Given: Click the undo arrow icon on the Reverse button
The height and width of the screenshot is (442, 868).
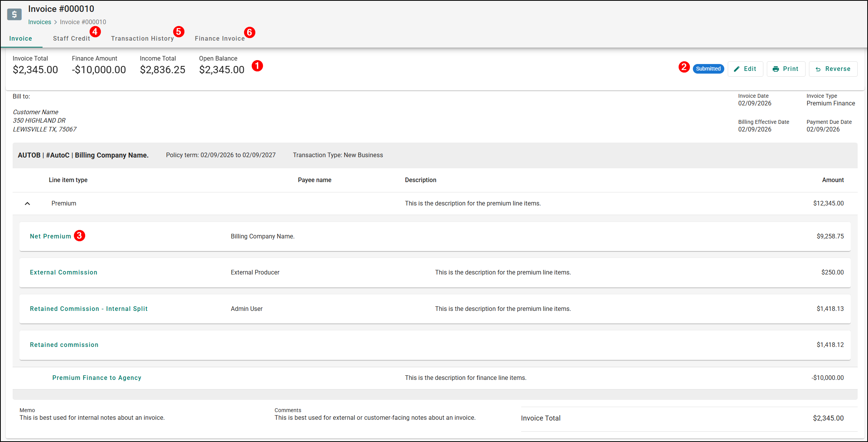Looking at the screenshot, I should click(x=818, y=69).
